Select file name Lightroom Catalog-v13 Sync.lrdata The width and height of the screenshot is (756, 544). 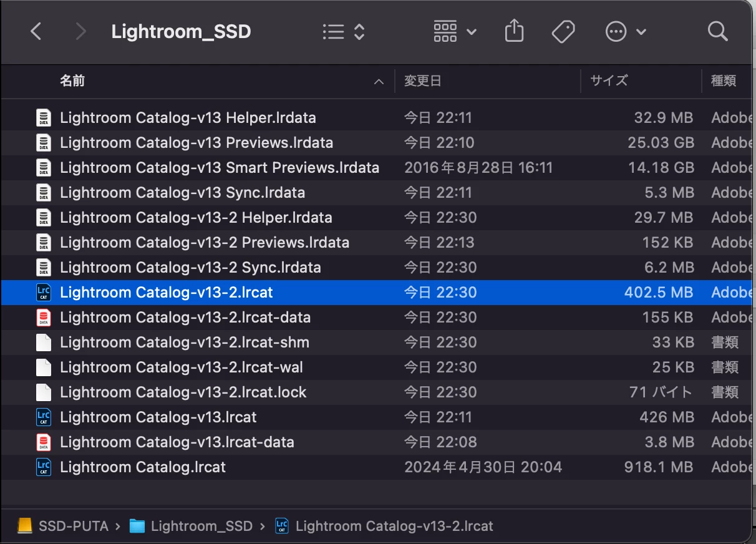(x=182, y=193)
